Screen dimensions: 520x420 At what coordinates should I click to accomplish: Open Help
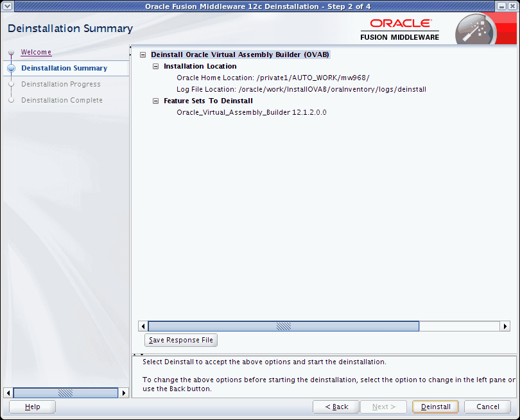pos(32,407)
